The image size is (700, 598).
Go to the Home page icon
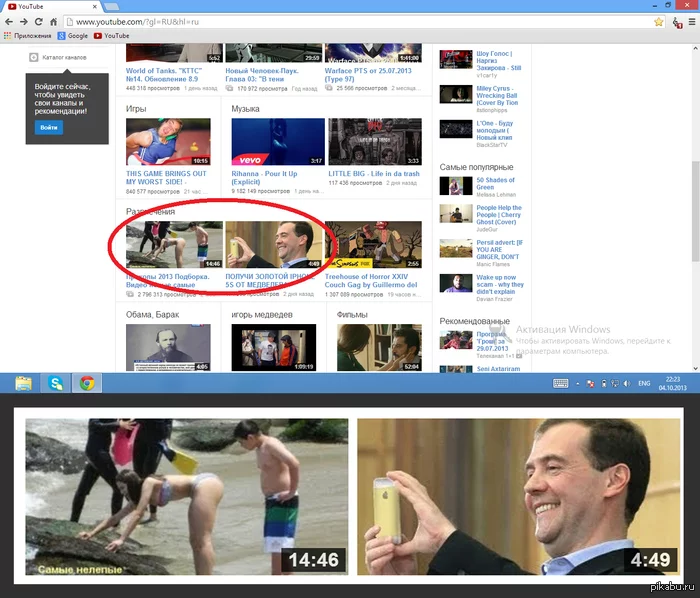53,21
